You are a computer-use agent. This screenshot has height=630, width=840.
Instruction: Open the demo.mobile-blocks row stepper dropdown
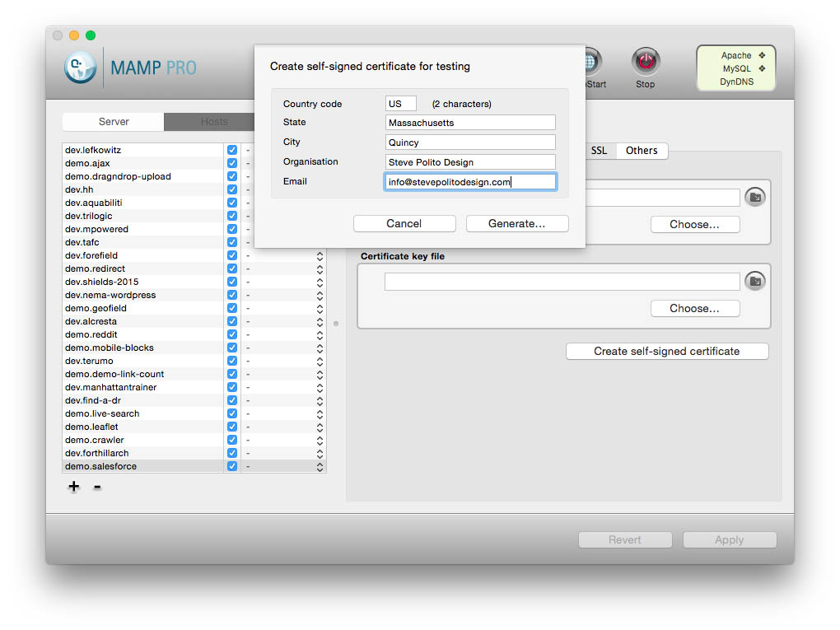(x=320, y=348)
